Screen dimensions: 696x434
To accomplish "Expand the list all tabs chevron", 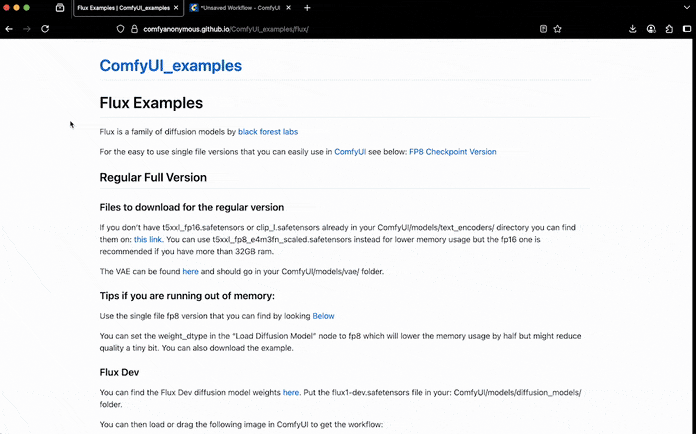I will click(686, 8).
